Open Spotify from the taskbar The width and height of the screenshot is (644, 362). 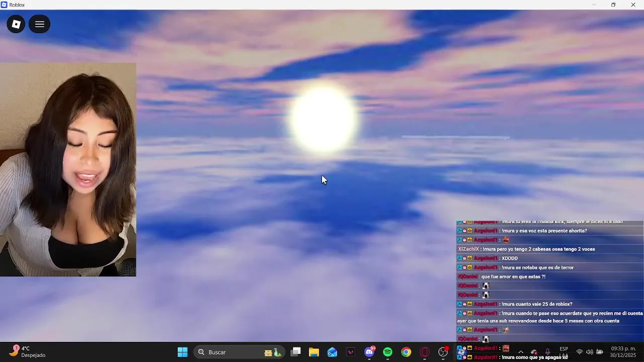click(387, 352)
